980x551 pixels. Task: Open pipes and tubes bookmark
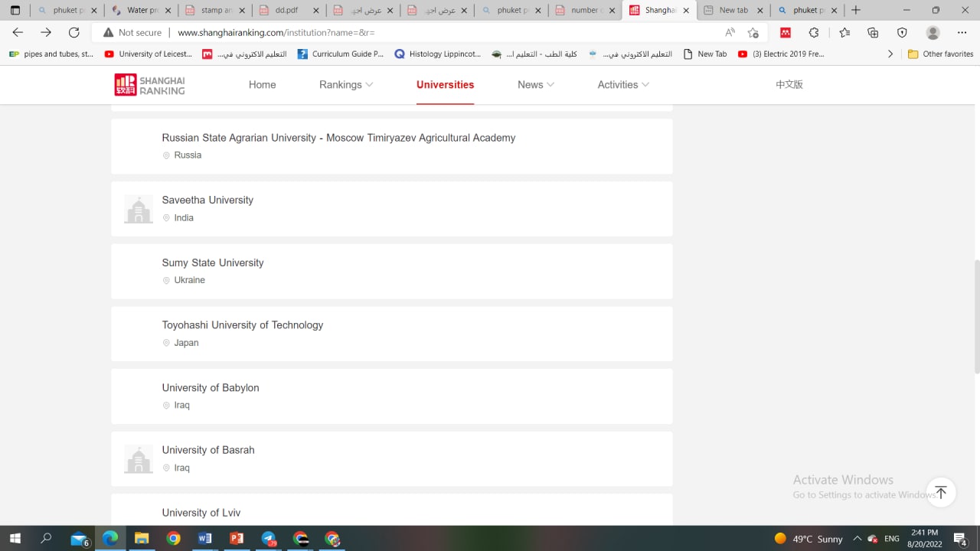pyautogui.click(x=51, y=54)
